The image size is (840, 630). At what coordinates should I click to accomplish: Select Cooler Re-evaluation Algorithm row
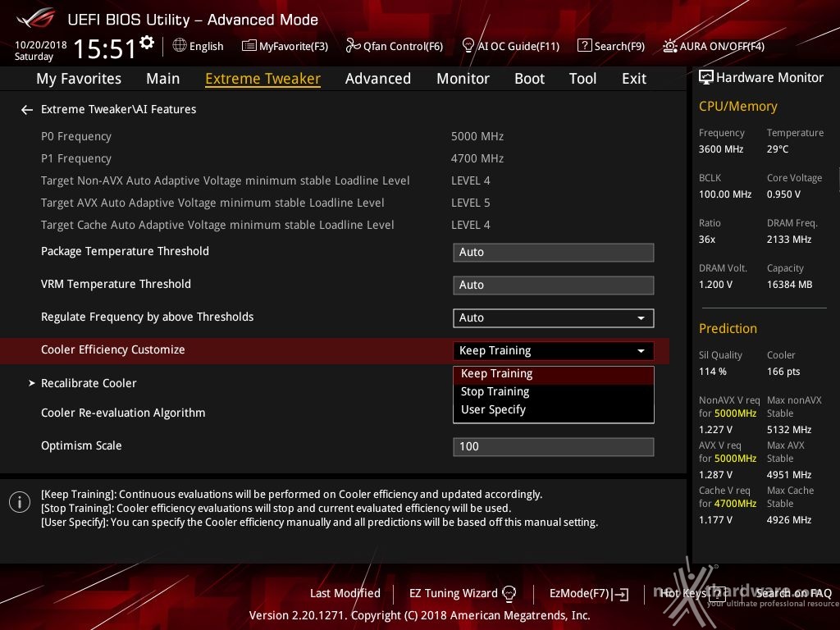(x=123, y=413)
